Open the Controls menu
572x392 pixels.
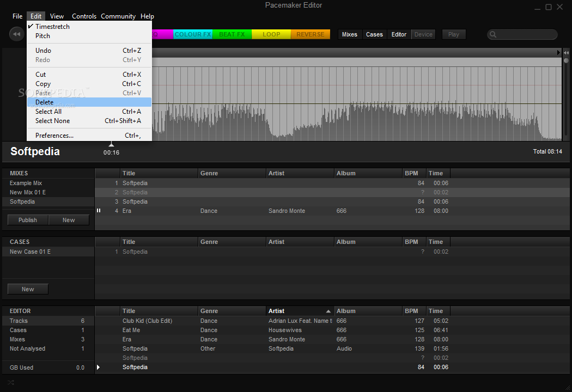click(84, 16)
